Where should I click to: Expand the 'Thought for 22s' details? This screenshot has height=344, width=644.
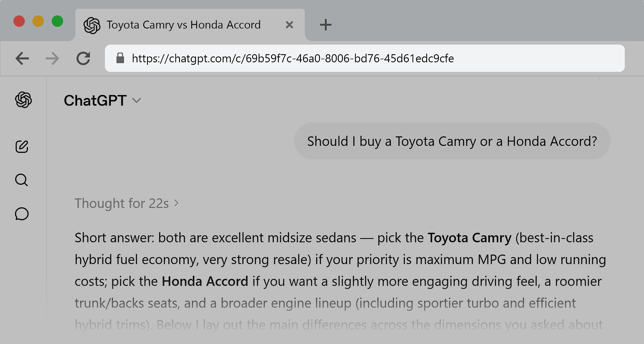[126, 203]
